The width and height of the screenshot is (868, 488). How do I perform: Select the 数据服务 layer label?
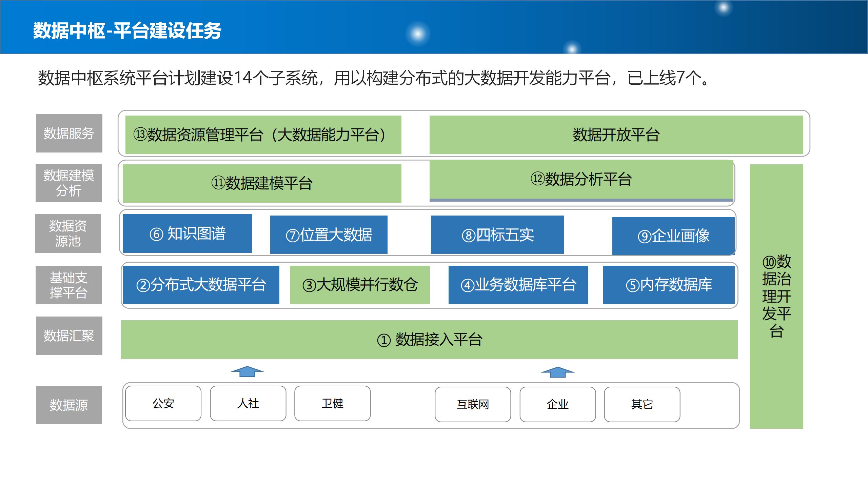tap(69, 133)
